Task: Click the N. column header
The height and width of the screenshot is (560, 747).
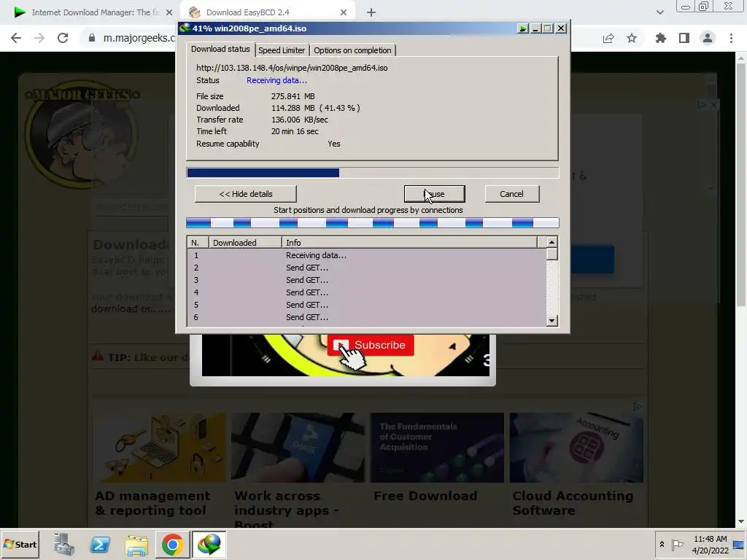Action: tap(198, 242)
